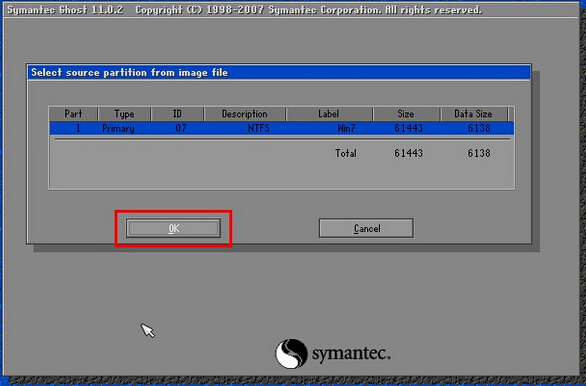
Task: Select the Type column header
Action: tap(124, 114)
